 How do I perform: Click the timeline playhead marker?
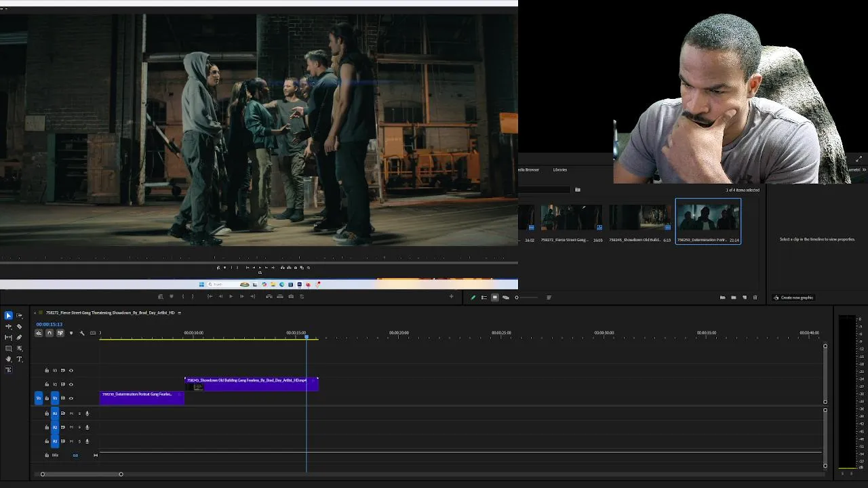(307, 336)
